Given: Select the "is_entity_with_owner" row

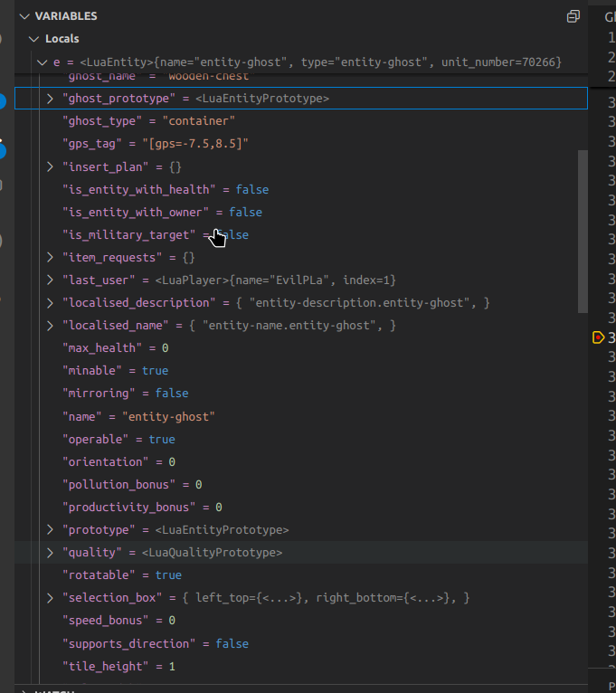Looking at the screenshot, I should [x=301, y=212].
